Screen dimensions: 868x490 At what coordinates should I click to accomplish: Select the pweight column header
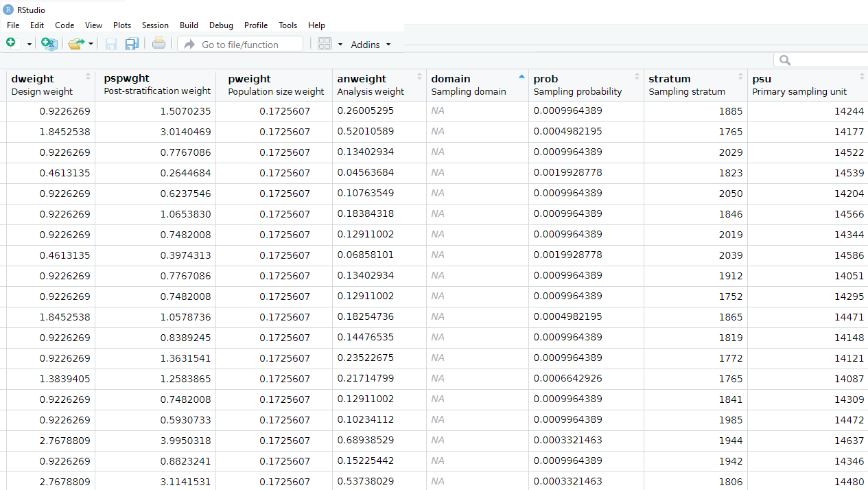coord(249,78)
